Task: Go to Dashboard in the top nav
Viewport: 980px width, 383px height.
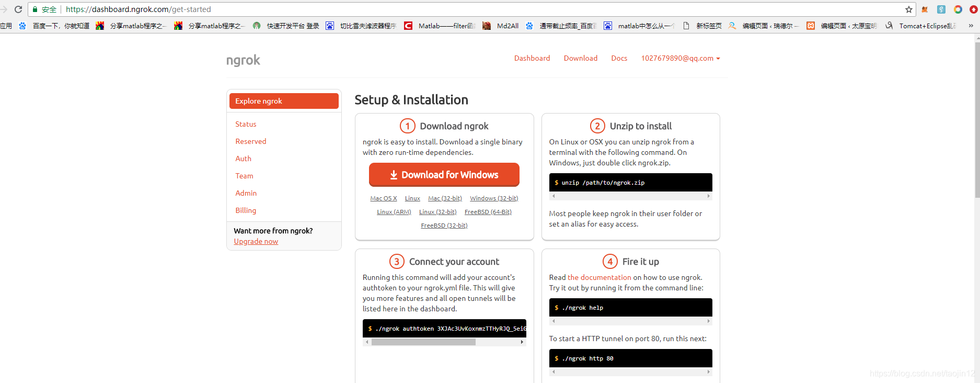Action: click(532, 58)
